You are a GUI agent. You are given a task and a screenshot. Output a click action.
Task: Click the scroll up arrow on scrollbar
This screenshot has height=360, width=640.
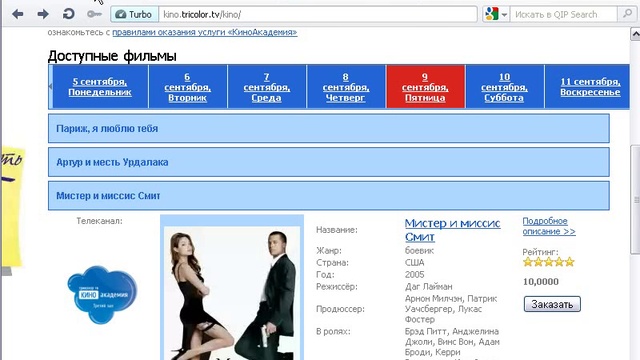coord(636,35)
